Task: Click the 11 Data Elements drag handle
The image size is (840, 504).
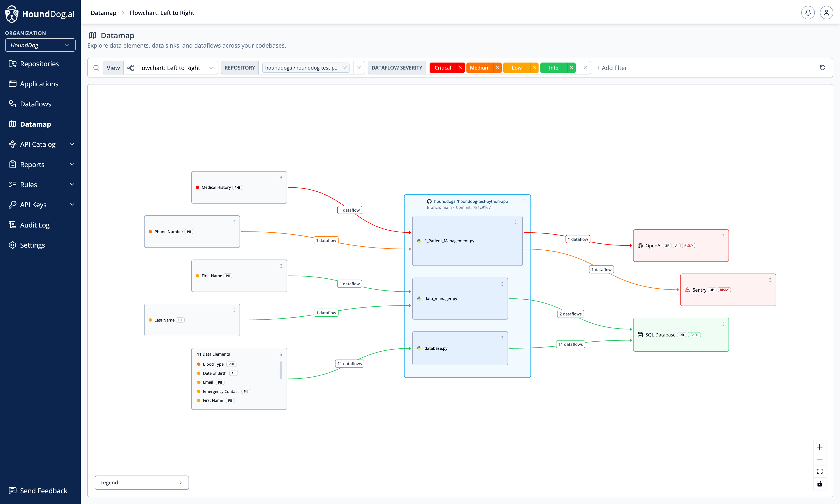Action: click(x=280, y=354)
